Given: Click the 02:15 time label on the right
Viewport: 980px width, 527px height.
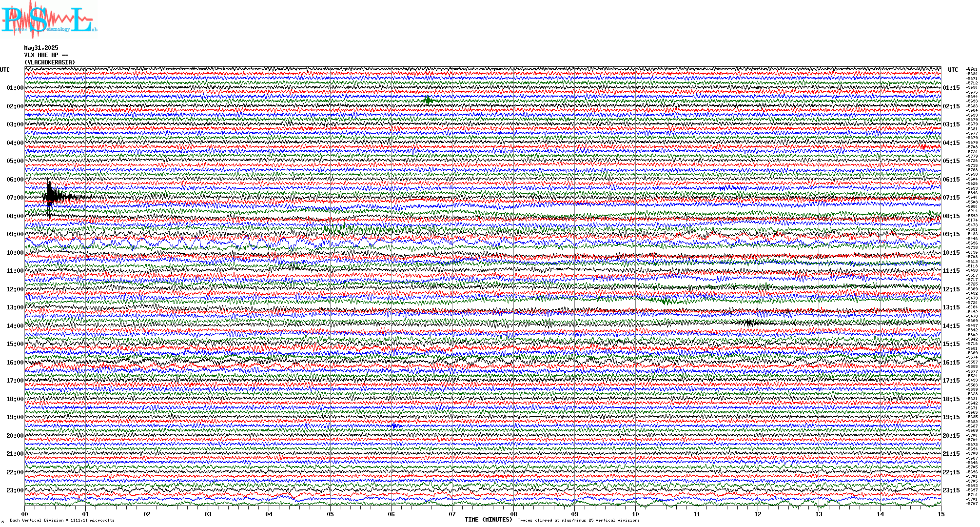Looking at the screenshot, I should coord(951,106).
